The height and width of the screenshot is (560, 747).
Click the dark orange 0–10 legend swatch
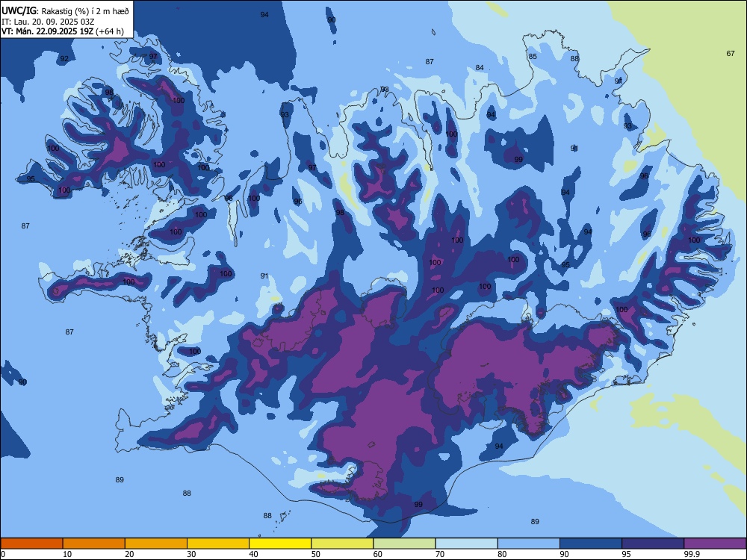(31, 544)
